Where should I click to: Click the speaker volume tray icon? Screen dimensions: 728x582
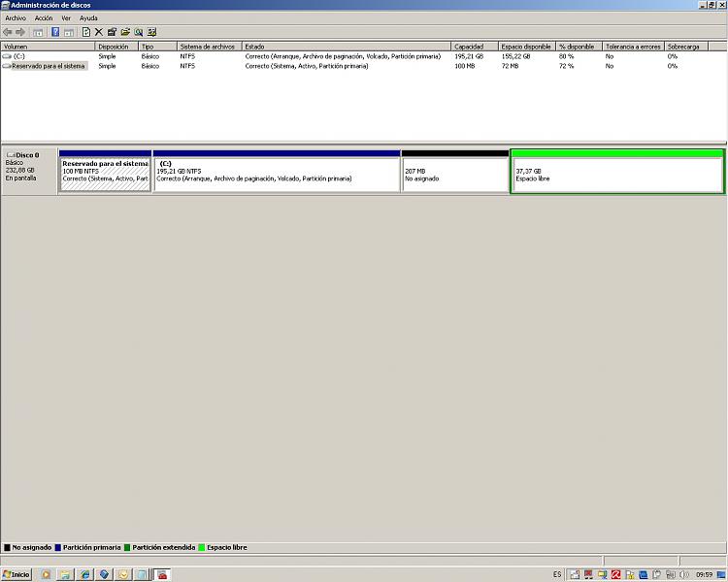coord(684,574)
